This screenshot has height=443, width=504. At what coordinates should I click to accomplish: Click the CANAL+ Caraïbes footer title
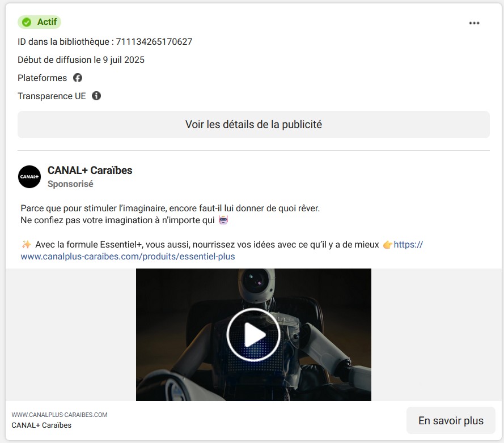point(41,425)
